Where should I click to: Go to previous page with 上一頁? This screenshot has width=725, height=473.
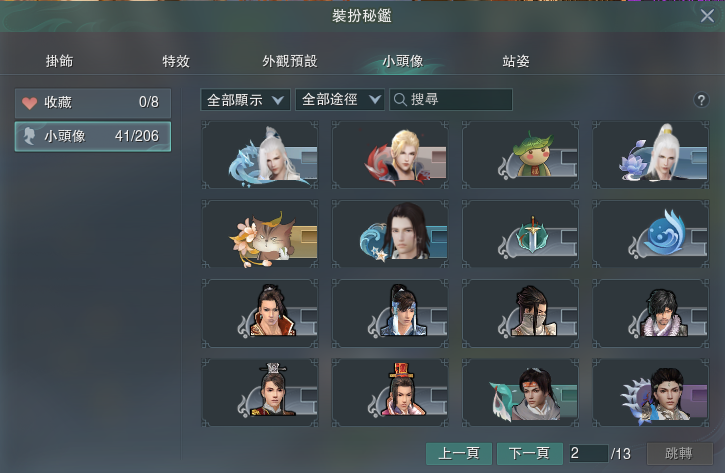pos(459,453)
